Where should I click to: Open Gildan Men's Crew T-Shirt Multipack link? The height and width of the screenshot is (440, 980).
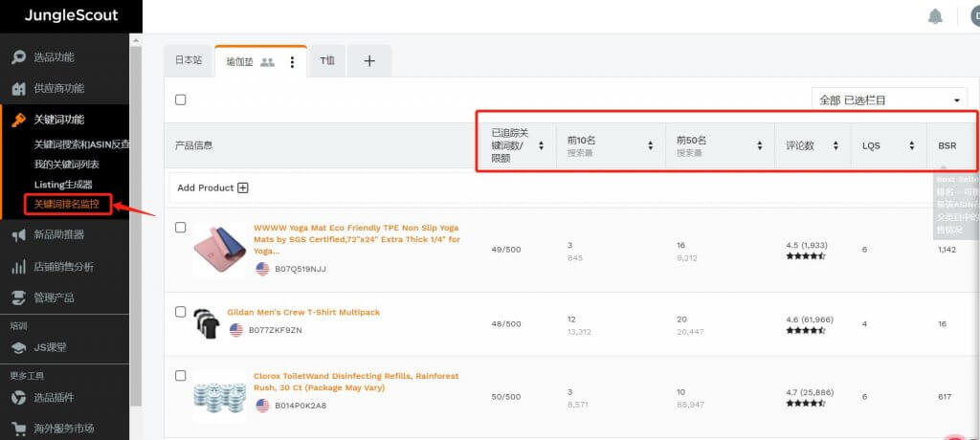[x=303, y=312]
